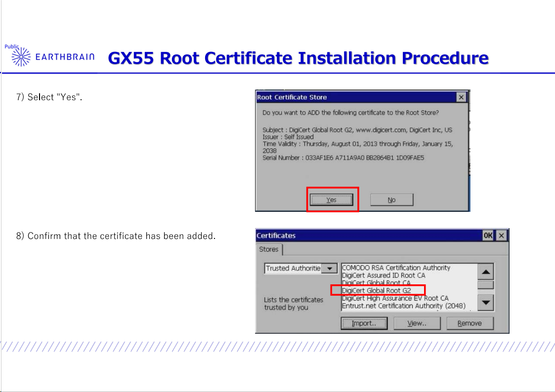
Task: Click the Time Validity line in dialog
Action: click(358, 147)
